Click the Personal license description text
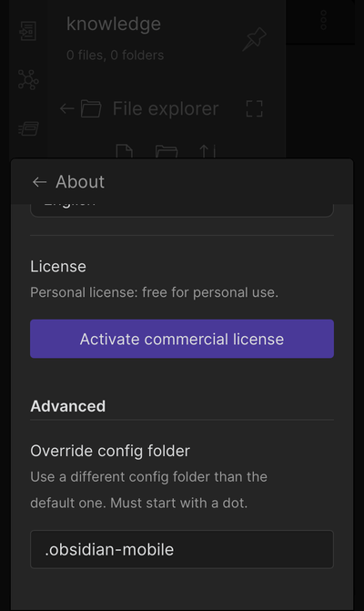 (154, 292)
